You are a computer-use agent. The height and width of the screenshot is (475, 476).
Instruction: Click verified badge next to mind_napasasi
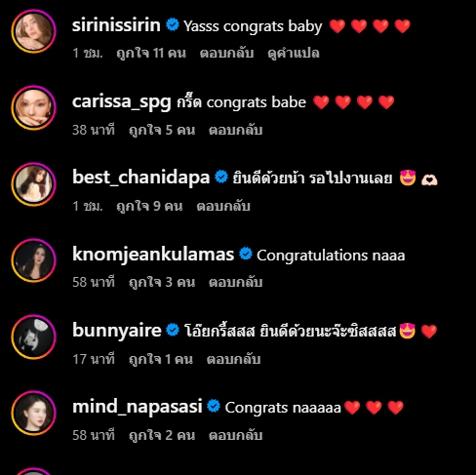click(214, 406)
